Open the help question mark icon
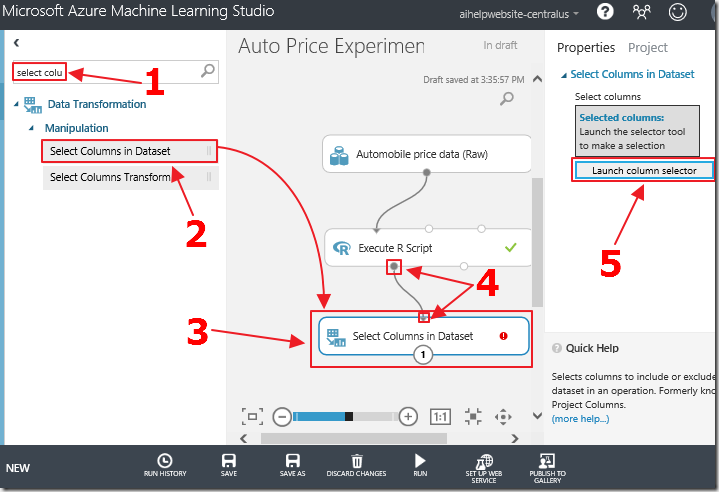This screenshot has width=719, height=492. pyautogui.click(x=605, y=11)
